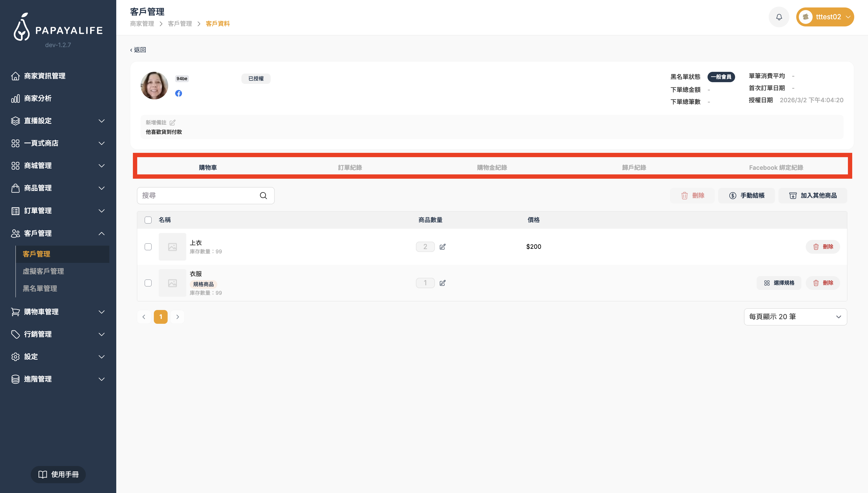This screenshot has height=493, width=868.
Task: Click the 手動結帳 button
Action: click(746, 196)
